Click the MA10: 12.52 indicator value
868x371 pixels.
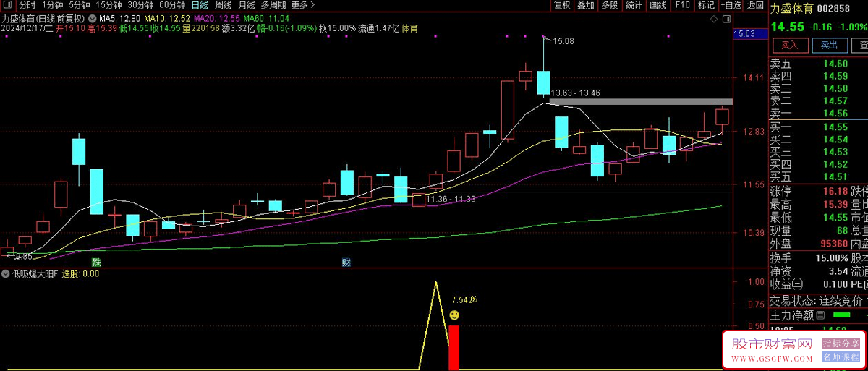tap(167, 18)
